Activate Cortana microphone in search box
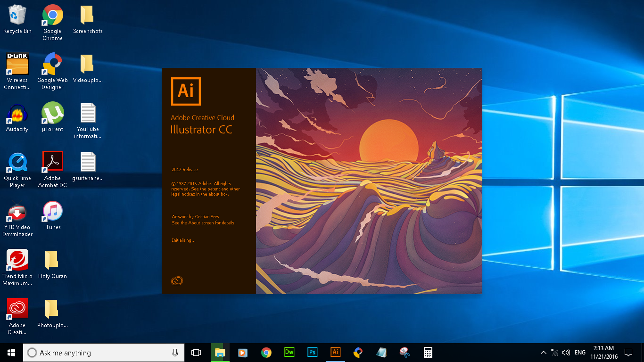The height and width of the screenshot is (362, 644). pyautogui.click(x=175, y=353)
